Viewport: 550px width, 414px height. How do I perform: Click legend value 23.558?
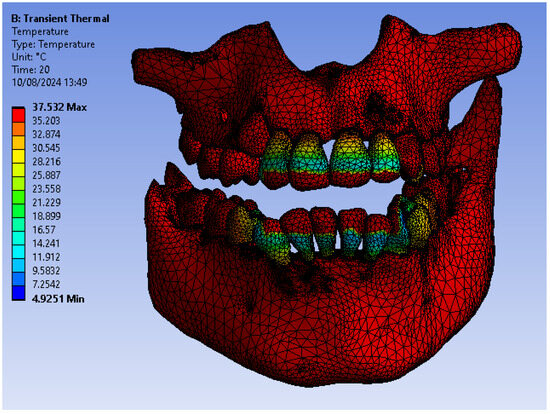click(46, 189)
